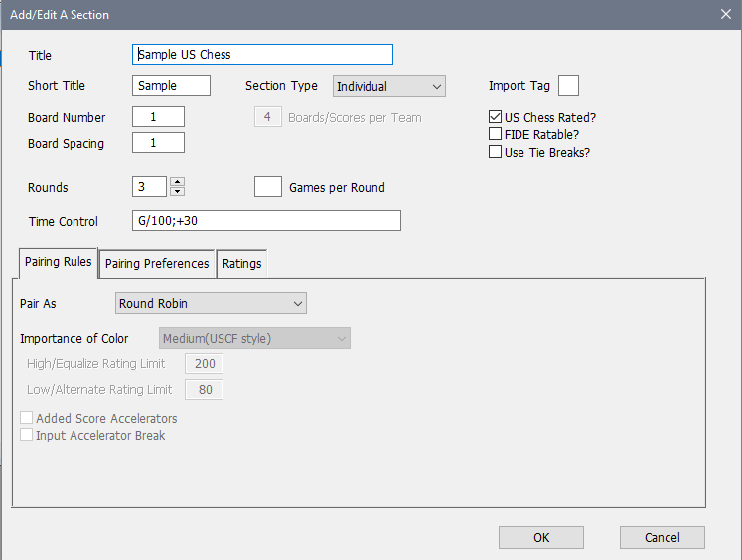742x560 pixels.
Task: Click the Rounds number field
Action: tap(149, 187)
